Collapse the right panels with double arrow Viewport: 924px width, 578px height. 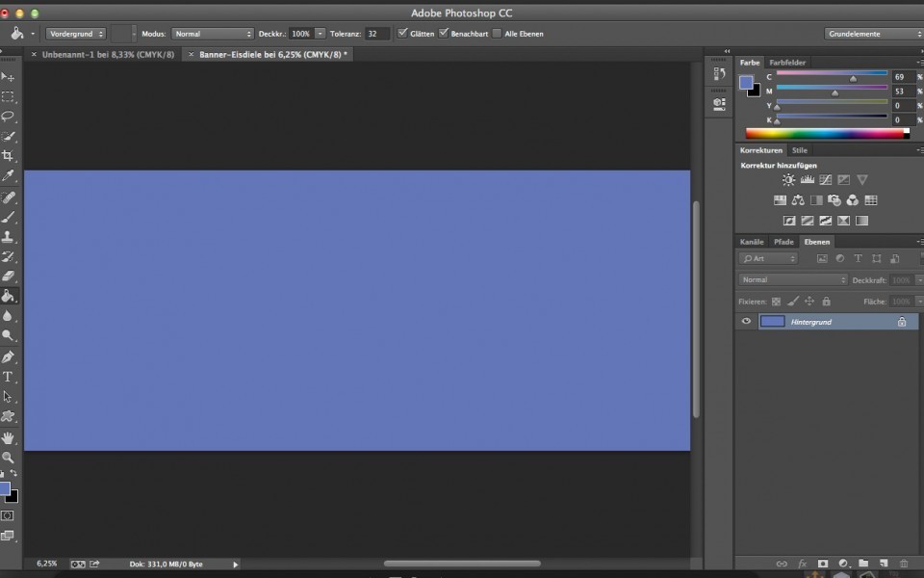click(x=727, y=51)
